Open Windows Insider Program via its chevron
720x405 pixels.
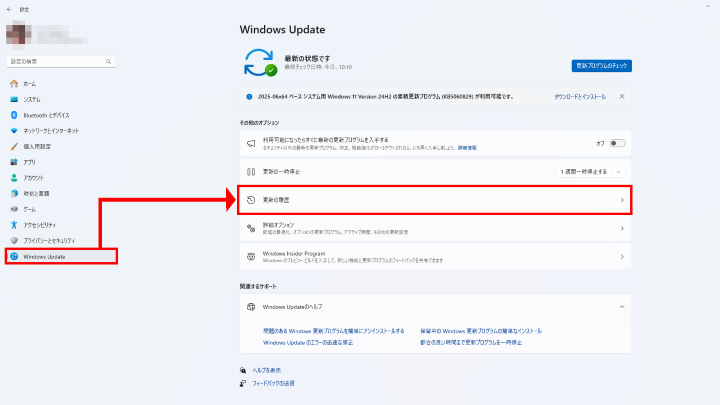click(622, 257)
